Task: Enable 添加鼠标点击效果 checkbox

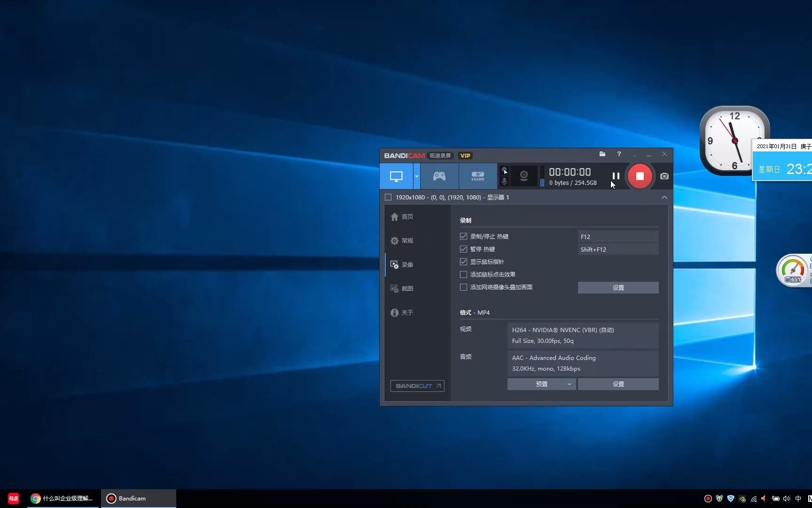Action: pos(463,275)
